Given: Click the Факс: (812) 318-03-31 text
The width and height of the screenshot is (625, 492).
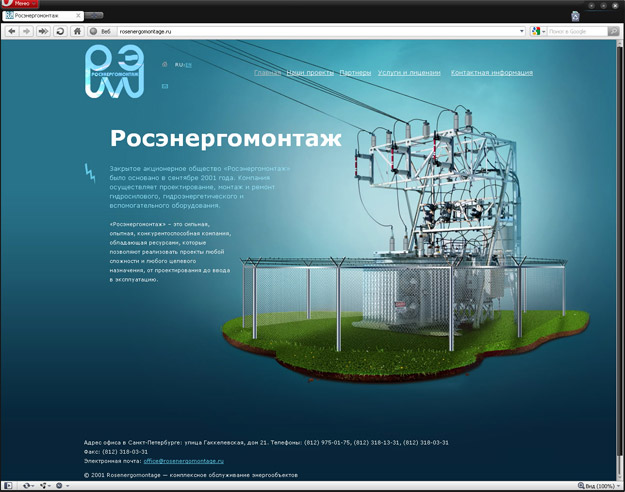Looking at the screenshot, I should [116, 452].
